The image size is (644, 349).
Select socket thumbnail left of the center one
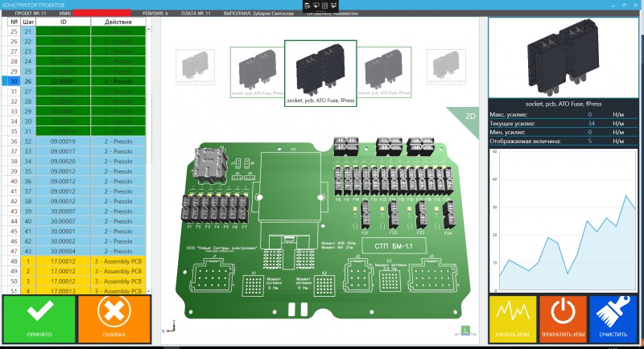(x=257, y=72)
